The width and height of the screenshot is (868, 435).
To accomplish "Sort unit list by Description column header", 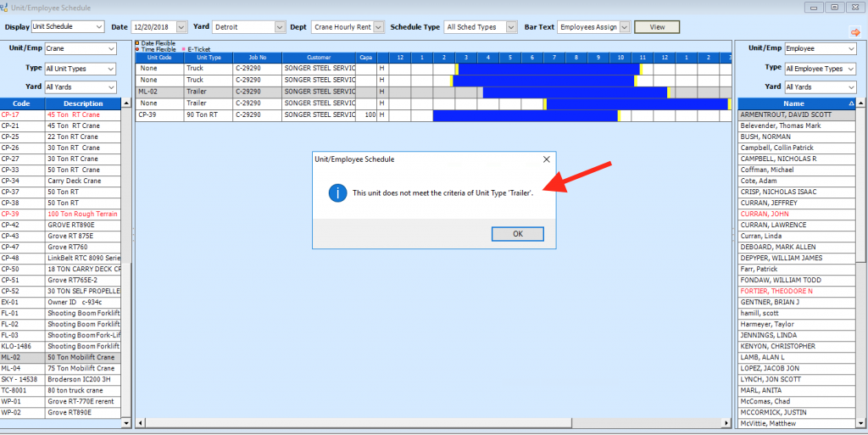I will [83, 103].
